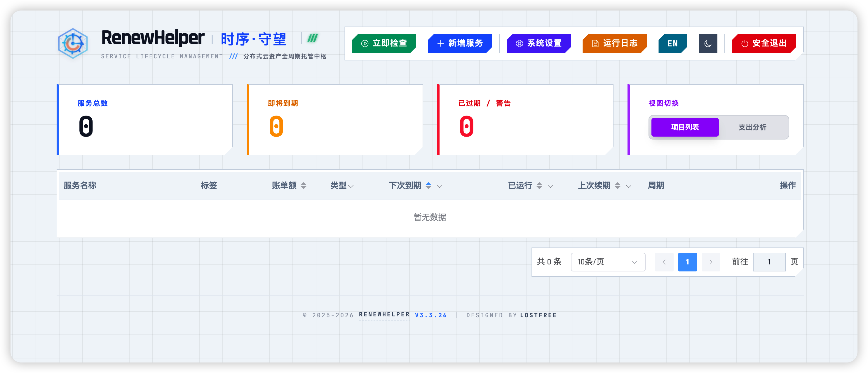Open the 10条/页 page size dropdown
This screenshot has width=868, height=373.
coord(608,262)
